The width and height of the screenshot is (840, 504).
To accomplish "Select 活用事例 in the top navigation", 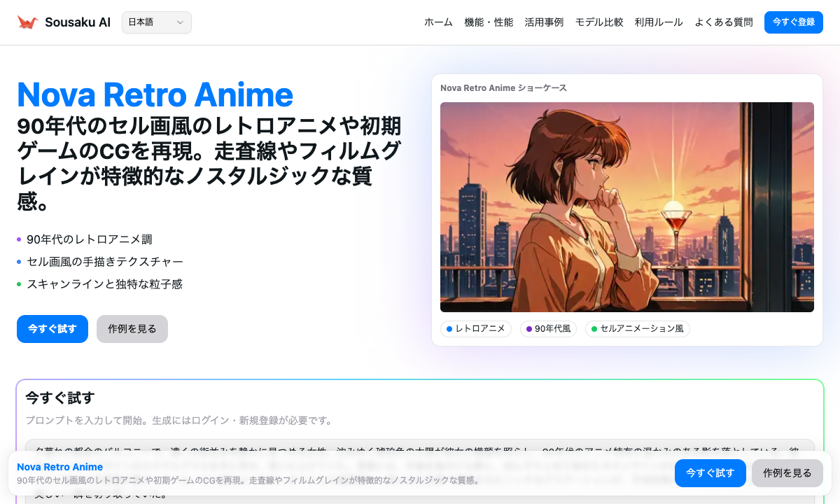I will click(x=545, y=22).
